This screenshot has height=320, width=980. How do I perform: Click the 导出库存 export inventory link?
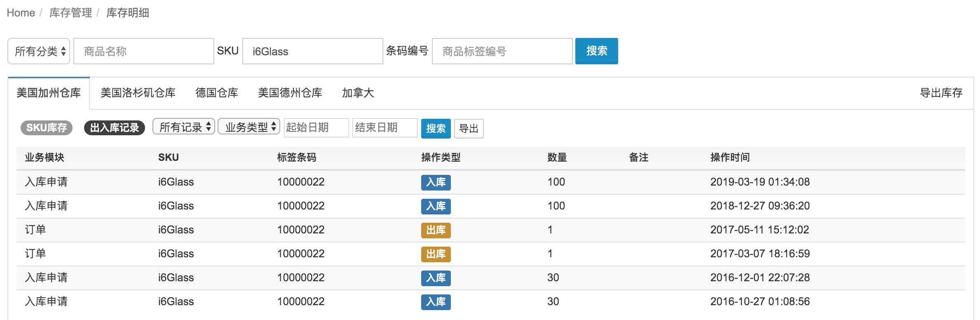941,93
